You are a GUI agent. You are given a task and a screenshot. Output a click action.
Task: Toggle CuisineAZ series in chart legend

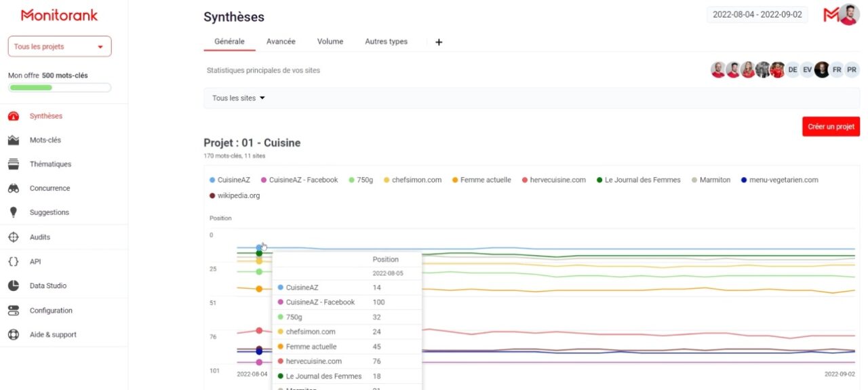[230, 180]
